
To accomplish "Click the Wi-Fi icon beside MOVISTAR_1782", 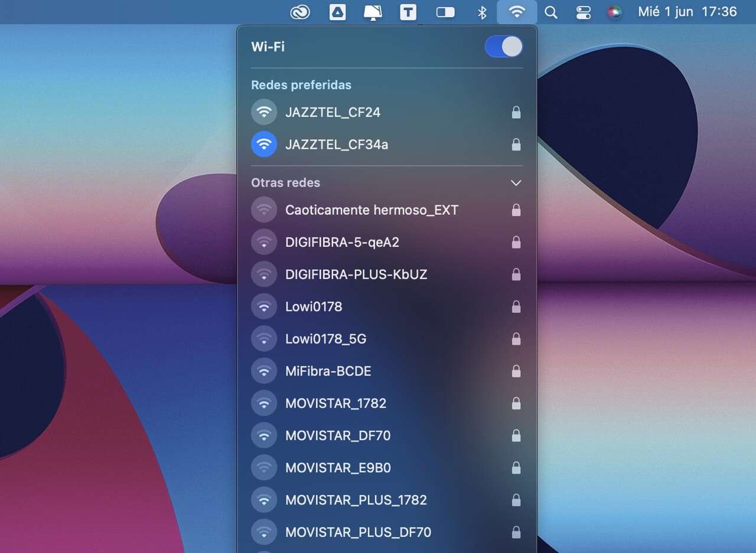I will point(264,404).
